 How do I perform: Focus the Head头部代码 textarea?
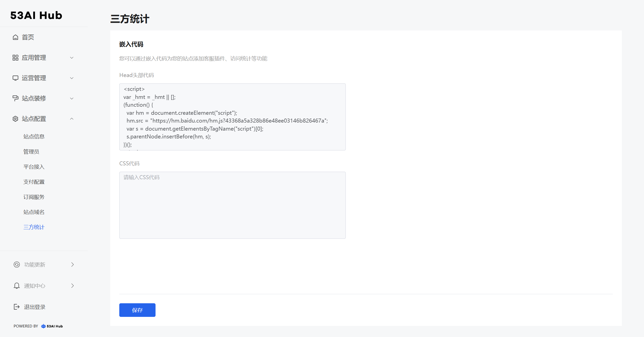[x=233, y=117]
